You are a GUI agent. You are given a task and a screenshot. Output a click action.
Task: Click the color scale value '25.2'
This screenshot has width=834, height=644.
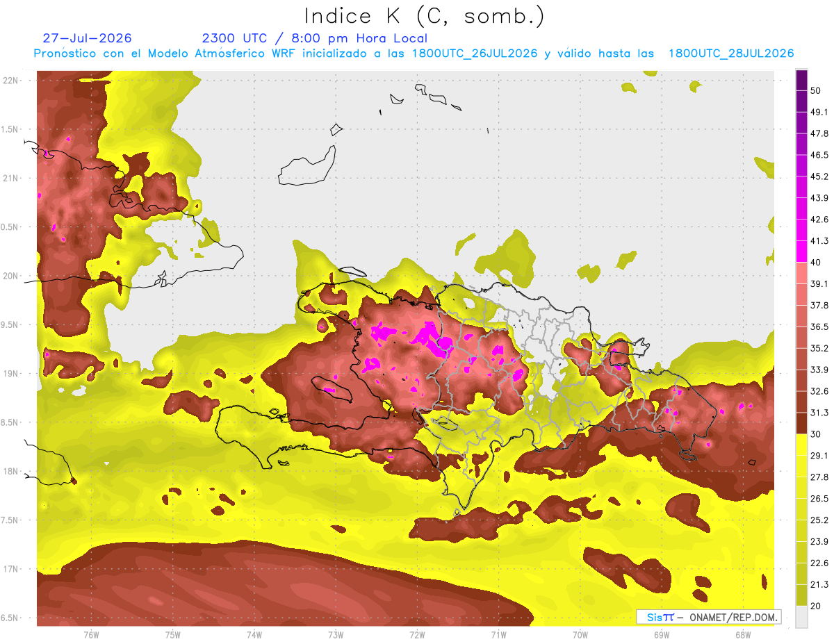click(819, 520)
